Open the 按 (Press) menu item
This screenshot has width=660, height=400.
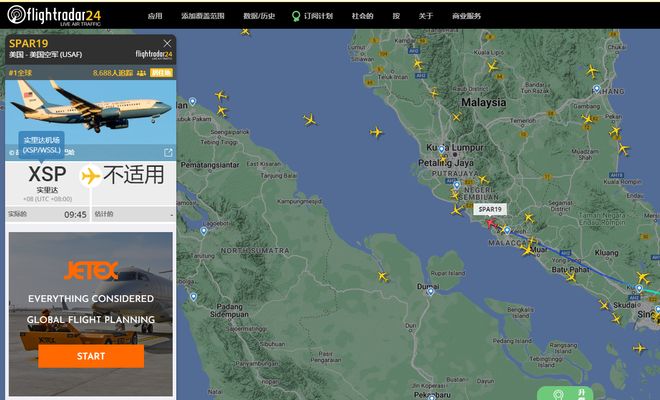[x=396, y=16]
